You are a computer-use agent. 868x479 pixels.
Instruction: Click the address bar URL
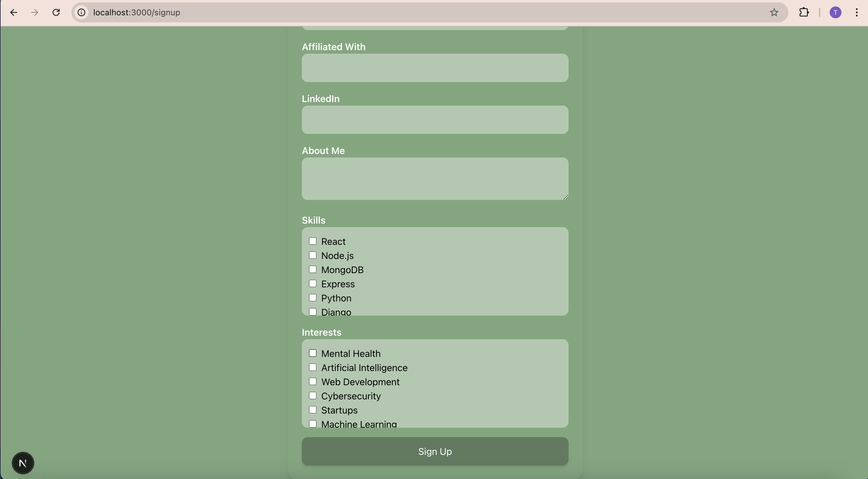click(137, 12)
